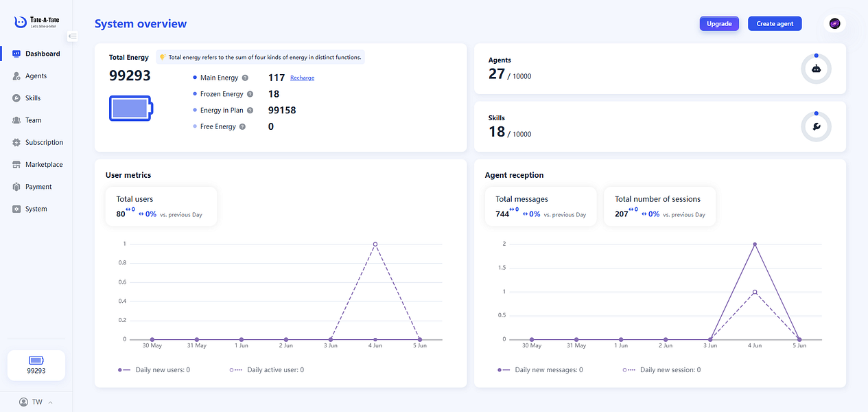Open the user avatar at top right

tap(834, 24)
